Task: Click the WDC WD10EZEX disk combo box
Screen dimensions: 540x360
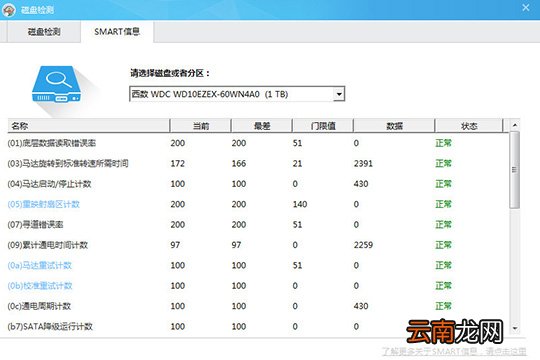Action: [x=237, y=94]
